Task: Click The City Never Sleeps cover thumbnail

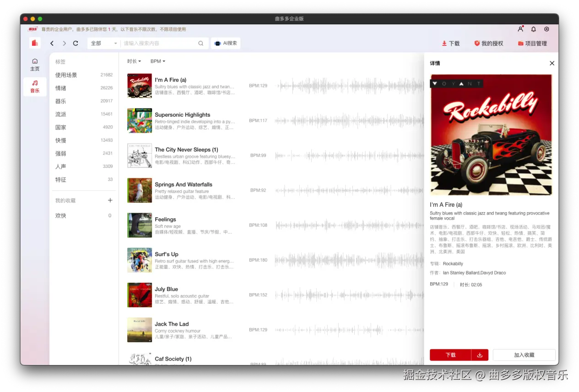Action: [x=140, y=156]
